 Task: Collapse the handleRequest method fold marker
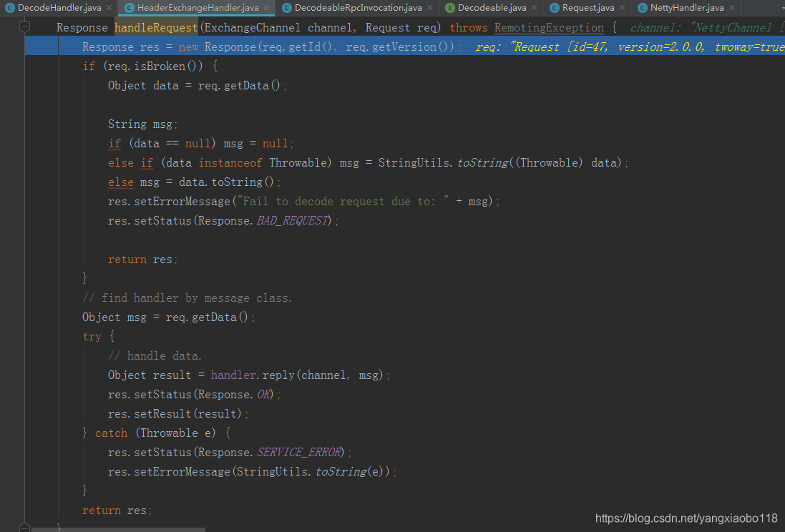24,26
